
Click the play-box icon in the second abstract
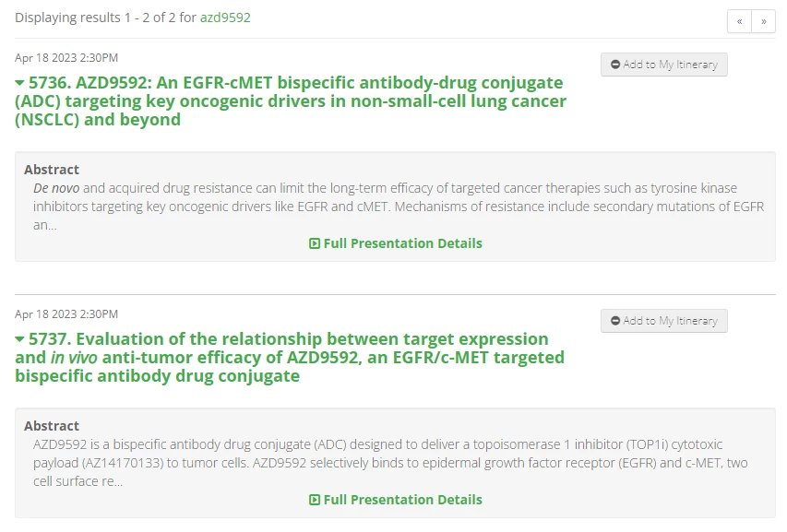coord(315,500)
